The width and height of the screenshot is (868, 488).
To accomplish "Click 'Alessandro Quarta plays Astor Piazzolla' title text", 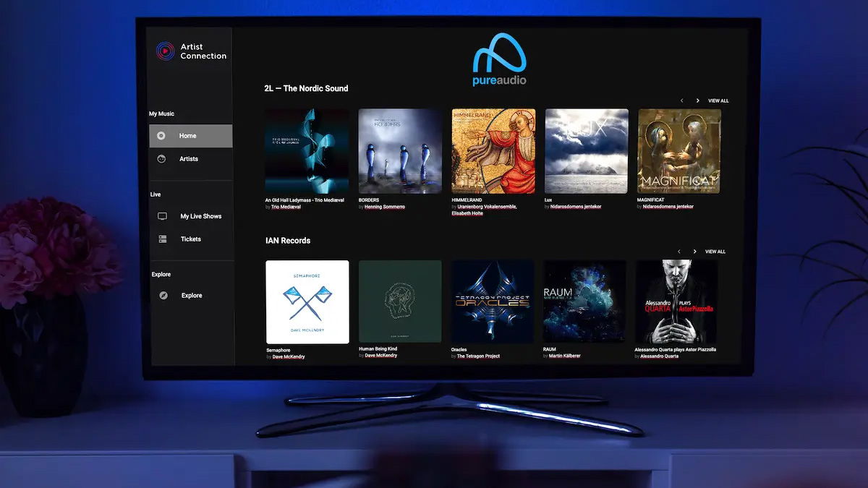I will (x=676, y=350).
